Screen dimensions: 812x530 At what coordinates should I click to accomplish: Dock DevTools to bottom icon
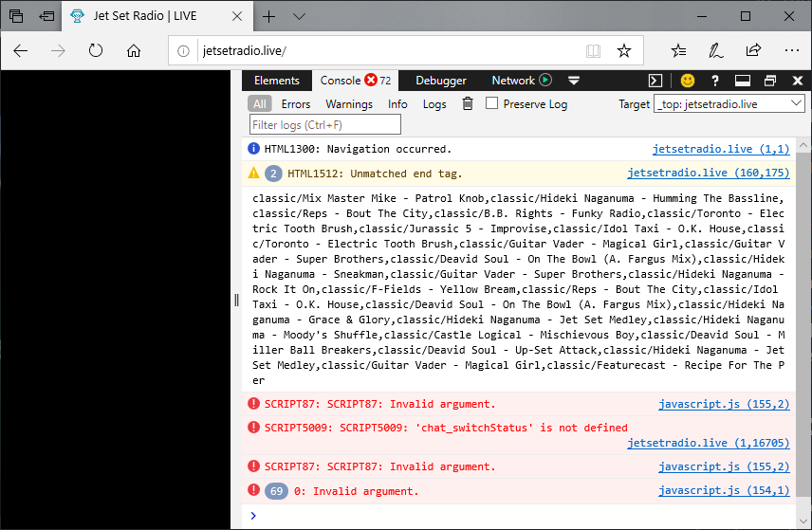pos(743,81)
